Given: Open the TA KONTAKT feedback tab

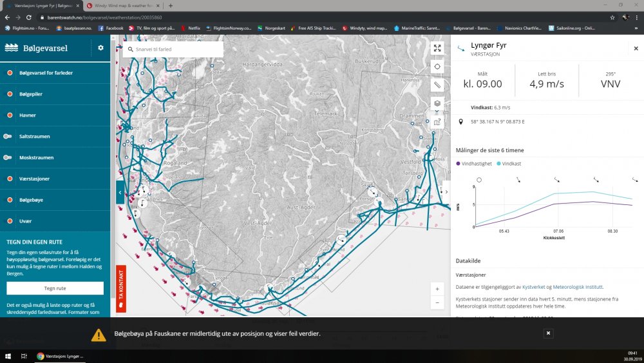Looking at the screenshot, I should click(121, 289).
